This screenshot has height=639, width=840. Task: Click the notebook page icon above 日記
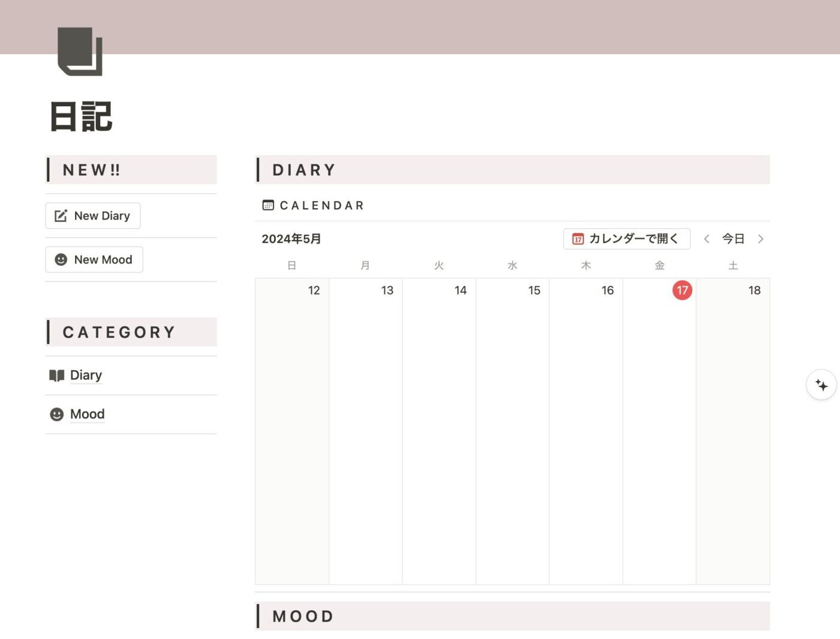80,52
